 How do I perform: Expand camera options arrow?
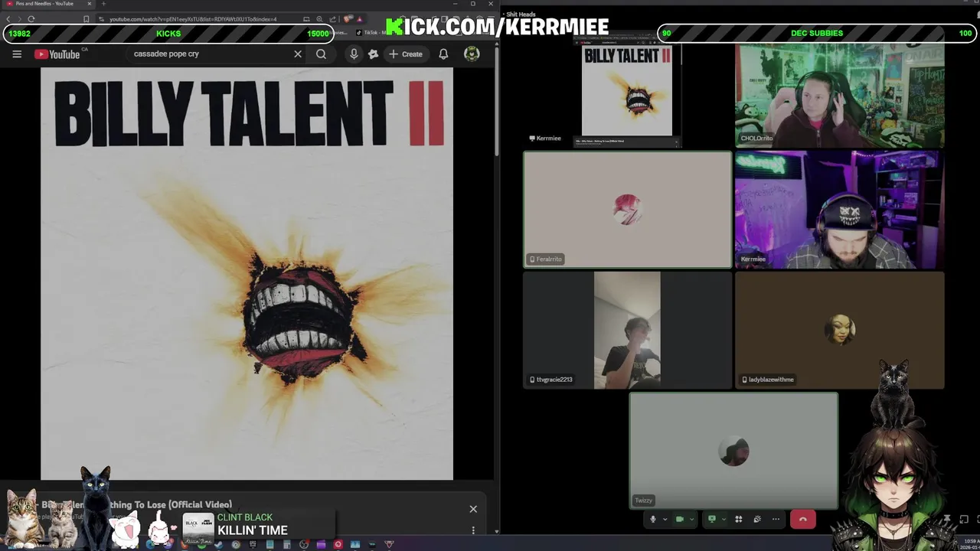[x=691, y=519]
